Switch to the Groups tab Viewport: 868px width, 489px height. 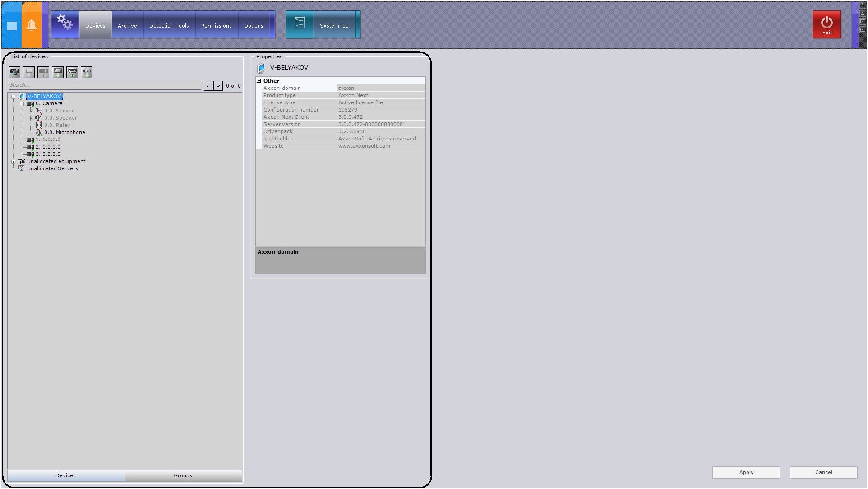pyautogui.click(x=183, y=475)
